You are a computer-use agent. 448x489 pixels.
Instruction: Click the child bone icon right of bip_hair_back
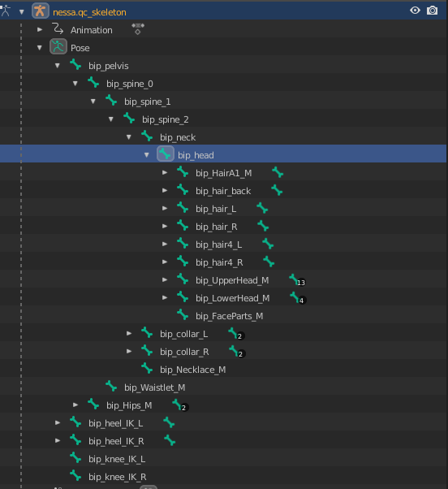coord(277,190)
